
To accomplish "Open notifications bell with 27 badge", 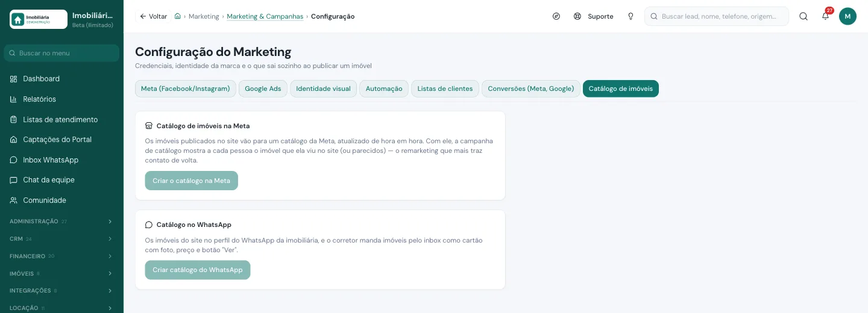I will (x=826, y=16).
